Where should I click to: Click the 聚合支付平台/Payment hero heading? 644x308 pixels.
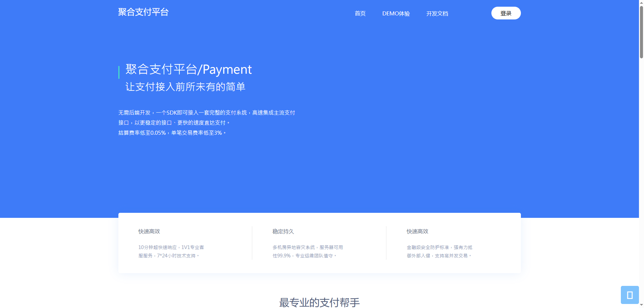click(x=189, y=70)
